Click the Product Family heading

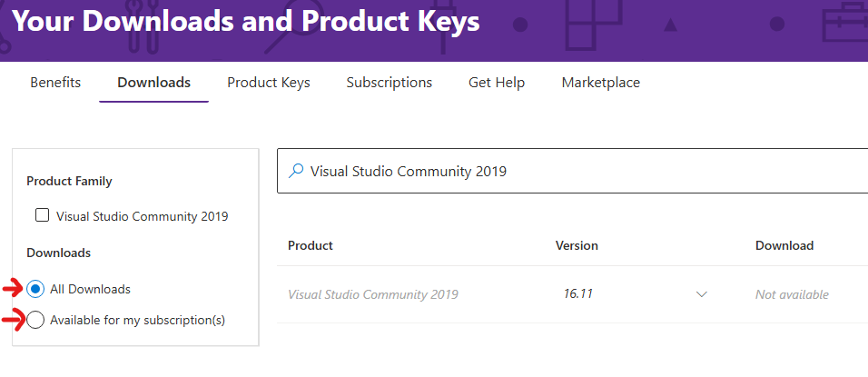tap(69, 181)
